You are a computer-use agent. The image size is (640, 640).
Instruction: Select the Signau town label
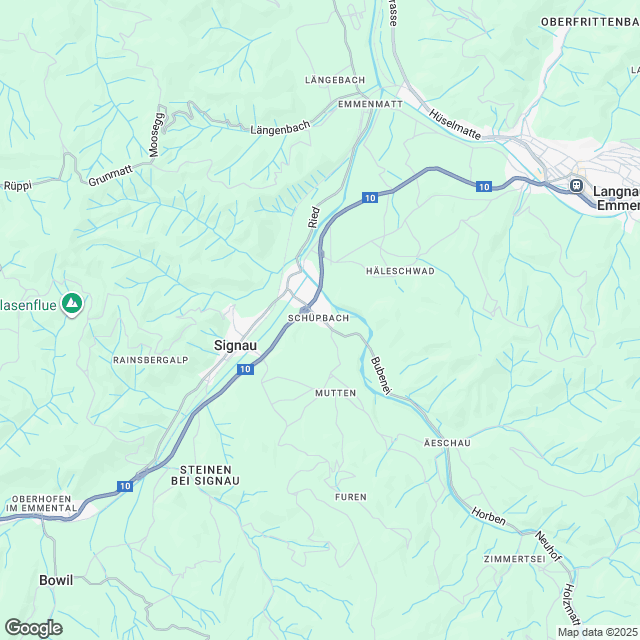coord(236,345)
